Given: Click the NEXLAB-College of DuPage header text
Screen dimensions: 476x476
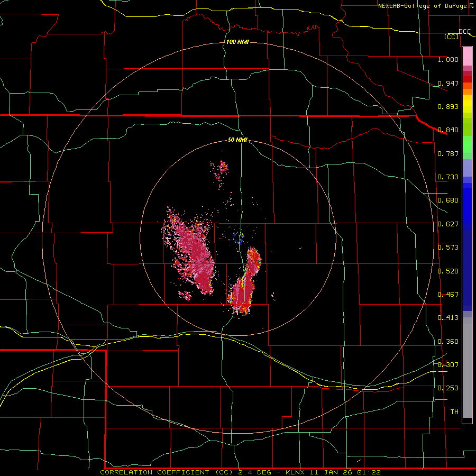Looking at the screenshot, I should [424, 6].
